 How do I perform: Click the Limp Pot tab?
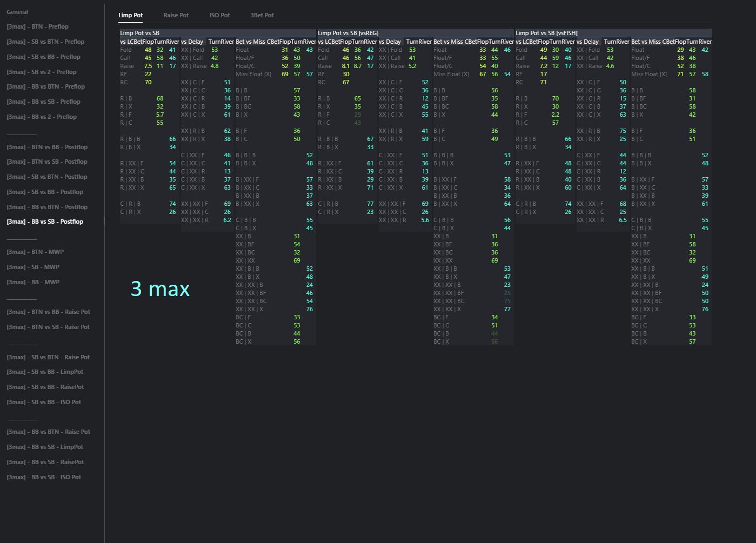point(131,15)
